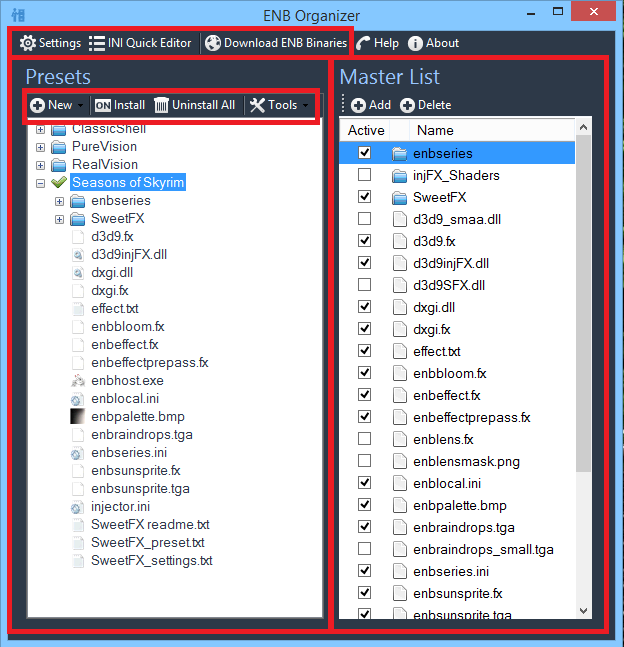This screenshot has width=624, height=647.
Task: Select SweetFX_preset.txt in Presets
Action: [148, 543]
